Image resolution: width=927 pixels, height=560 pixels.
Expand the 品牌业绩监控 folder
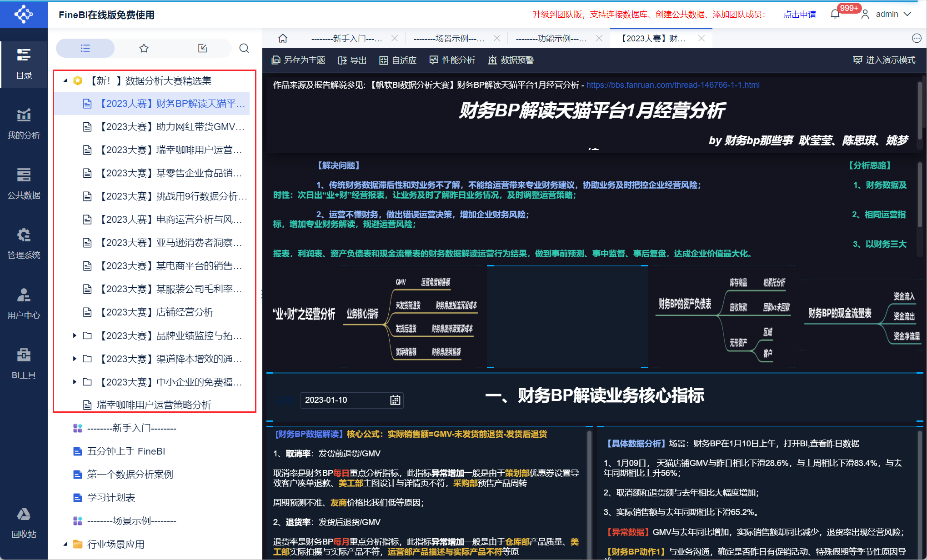(75, 335)
